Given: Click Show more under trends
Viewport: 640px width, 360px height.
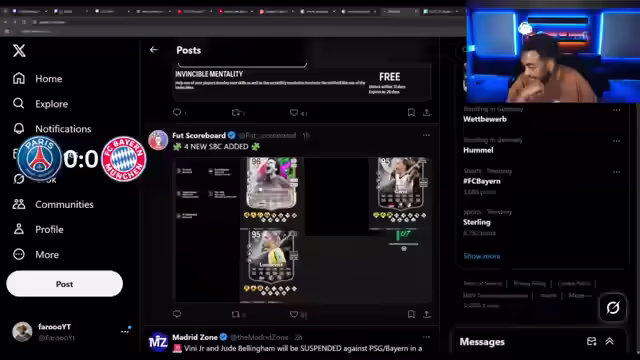Looking at the screenshot, I should pos(482,256).
